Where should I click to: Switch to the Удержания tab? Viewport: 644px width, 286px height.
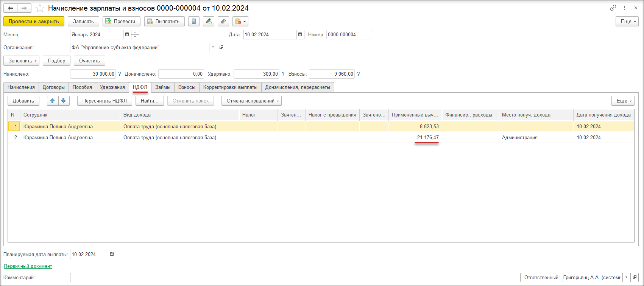coord(112,87)
